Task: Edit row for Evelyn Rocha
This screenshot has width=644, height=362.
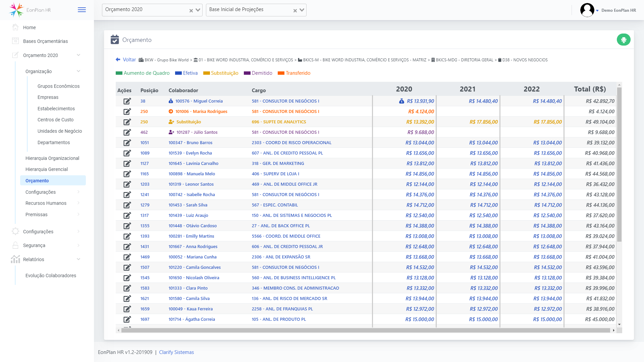Action: 127,153
